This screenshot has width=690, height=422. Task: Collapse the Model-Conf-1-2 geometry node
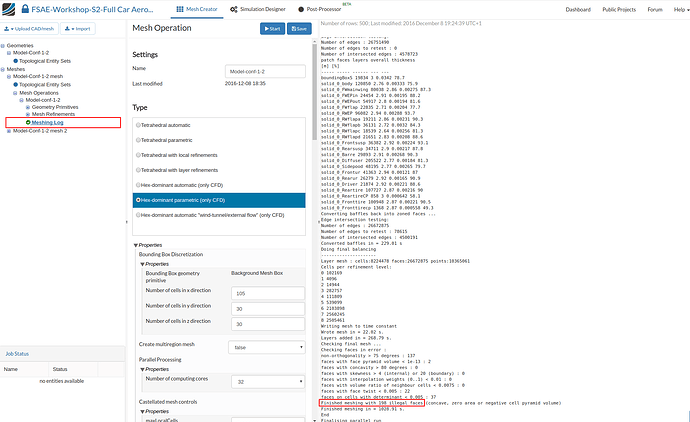coord(9,53)
